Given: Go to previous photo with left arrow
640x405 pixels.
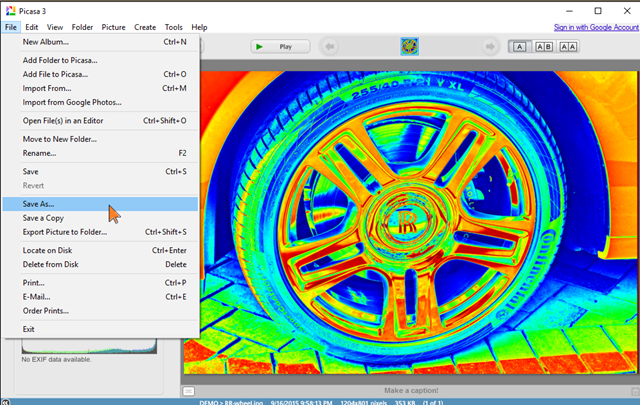Looking at the screenshot, I should 331,46.
